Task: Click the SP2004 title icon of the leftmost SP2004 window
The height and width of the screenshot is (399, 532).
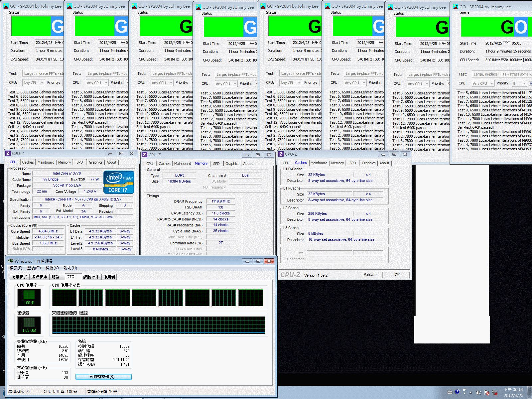Action: [x=6, y=6]
